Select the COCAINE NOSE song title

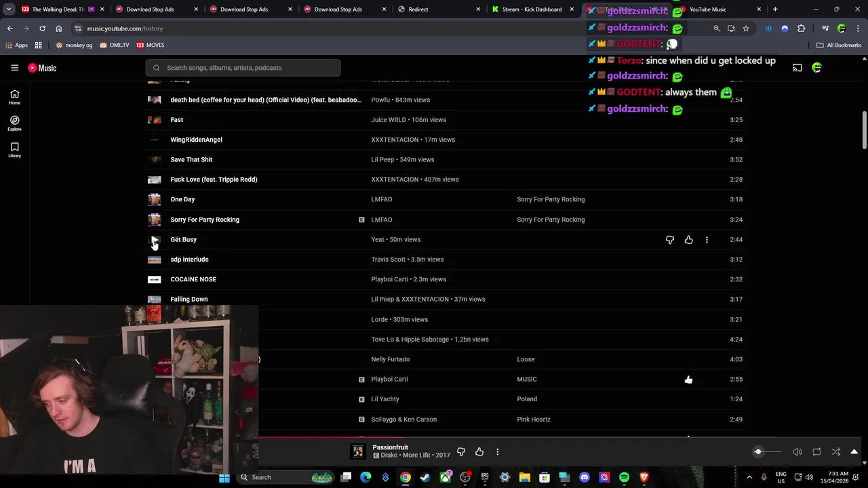(x=193, y=279)
